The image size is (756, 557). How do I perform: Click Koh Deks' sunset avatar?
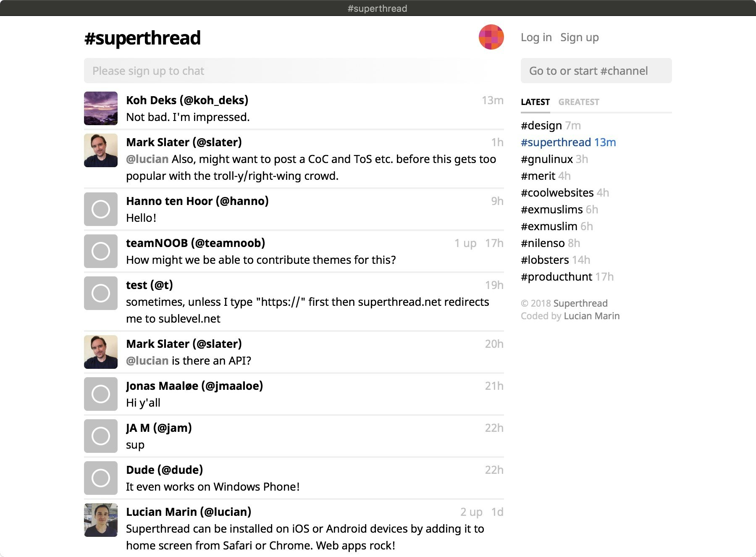click(x=100, y=108)
